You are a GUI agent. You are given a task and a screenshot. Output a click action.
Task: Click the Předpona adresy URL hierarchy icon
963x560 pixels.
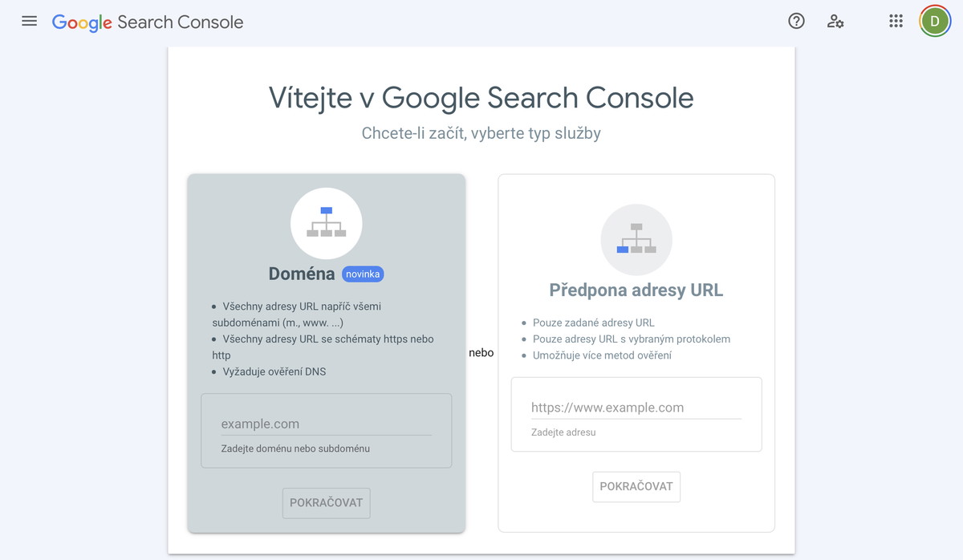(x=636, y=239)
